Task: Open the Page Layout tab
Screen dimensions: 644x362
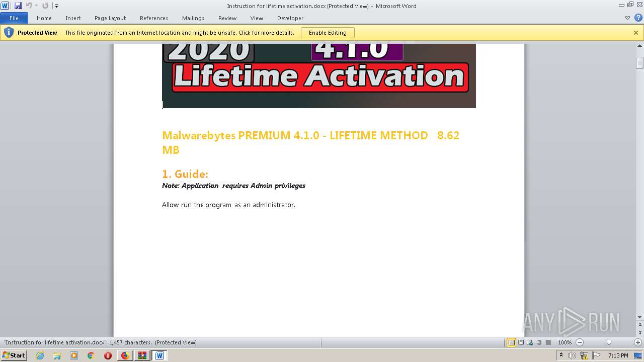Action: [x=110, y=18]
